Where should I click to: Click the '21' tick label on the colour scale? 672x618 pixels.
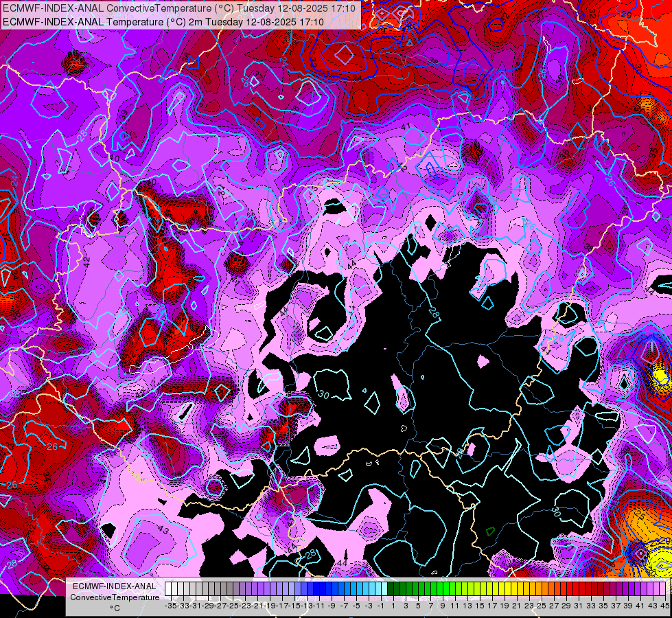point(517,606)
